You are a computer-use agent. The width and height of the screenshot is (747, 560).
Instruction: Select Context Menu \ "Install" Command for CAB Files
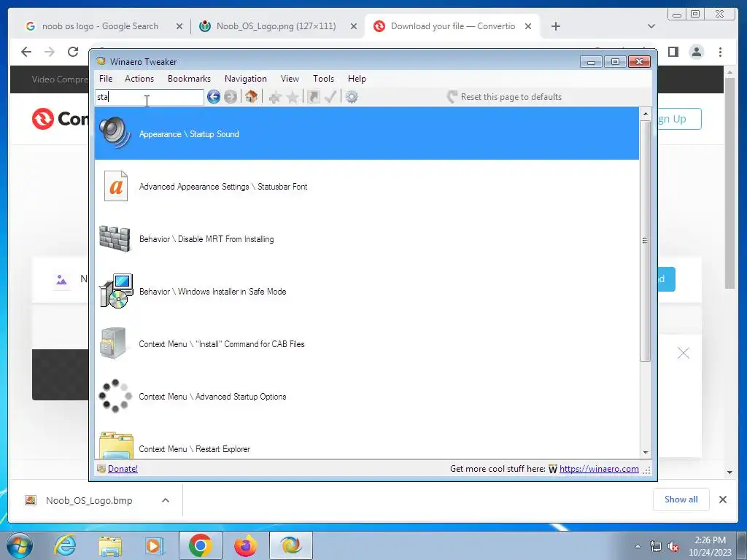pos(367,344)
